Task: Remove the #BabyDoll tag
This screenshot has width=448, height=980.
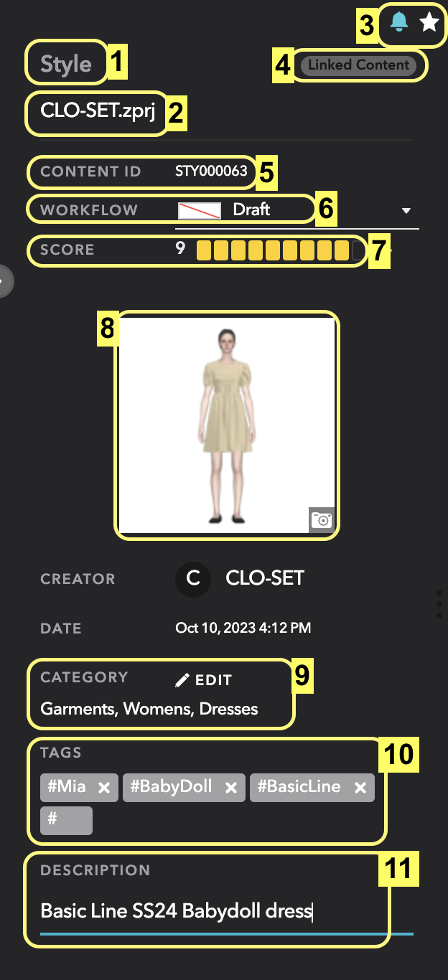Action: (231, 788)
